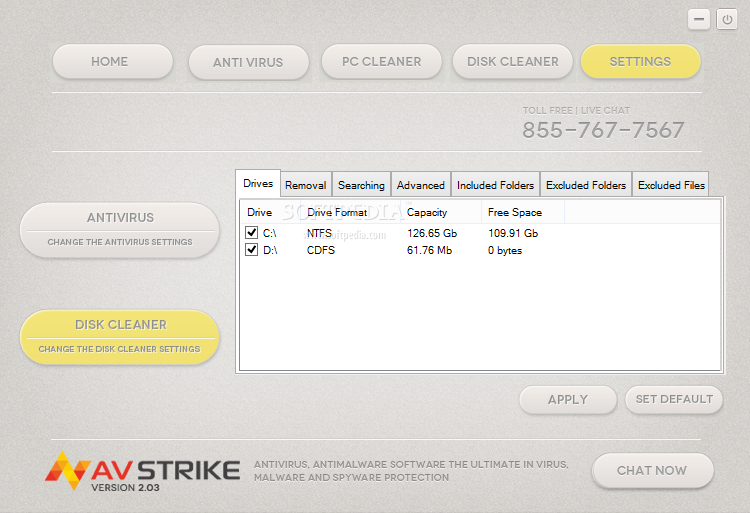The width and height of the screenshot is (750, 513).
Task: Click the 61.76 Mb capacity value
Action: click(429, 250)
